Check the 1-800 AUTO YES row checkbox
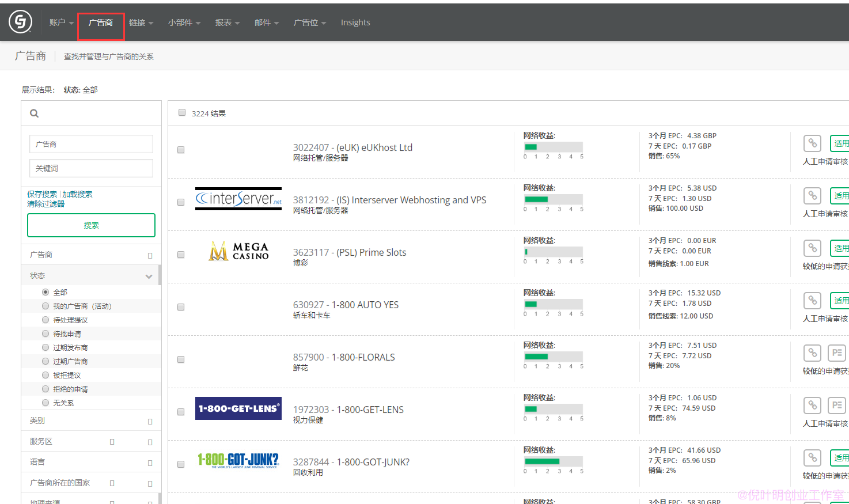The height and width of the screenshot is (504, 849). click(181, 307)
